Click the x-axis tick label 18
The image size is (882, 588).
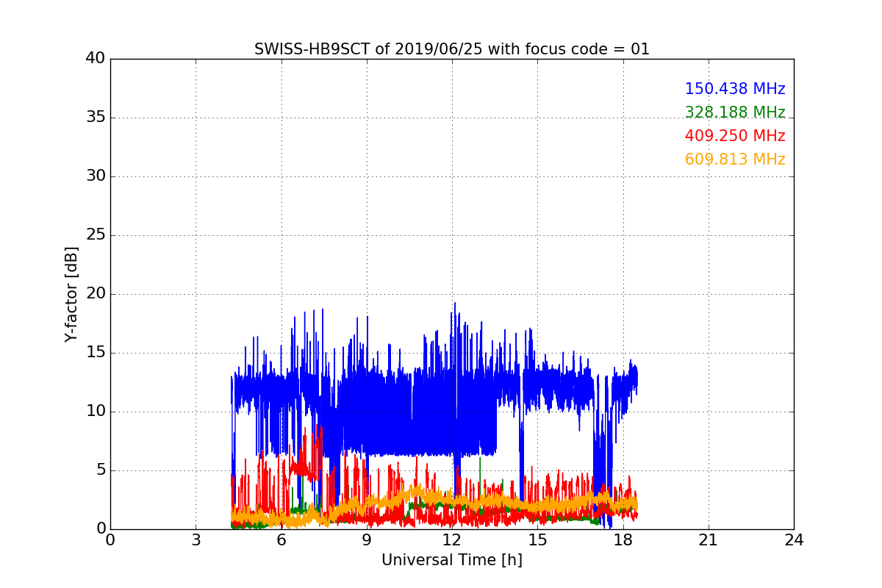click(623, 539)
